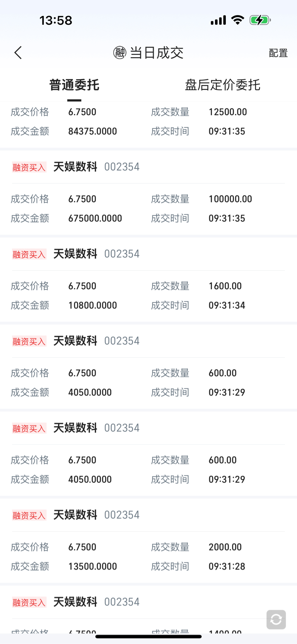Tap 融资买入 tag of the 09:31:34 trade

[x=29, y=254]
